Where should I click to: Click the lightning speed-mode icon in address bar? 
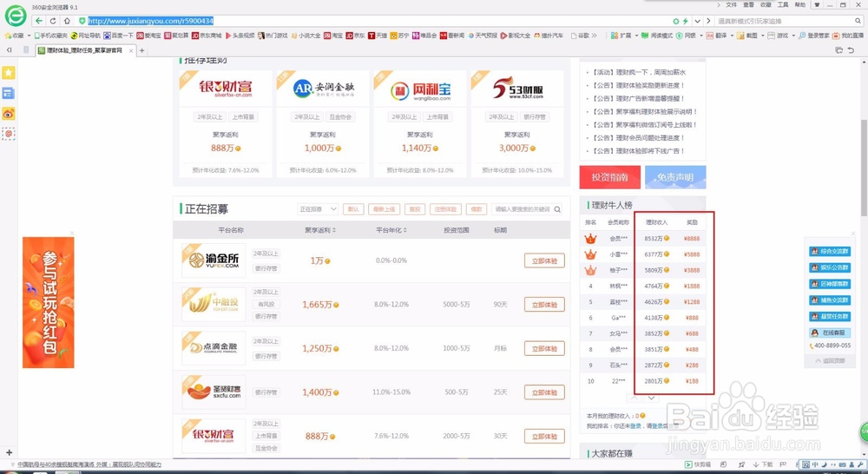tap(686, 21)
